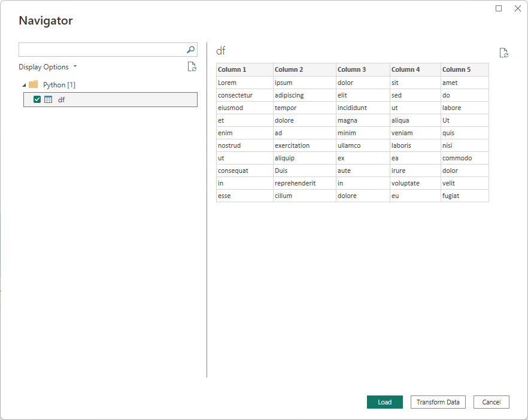Open the Display Options dropdown
This screenshot has height=420, width=528.
48,67
